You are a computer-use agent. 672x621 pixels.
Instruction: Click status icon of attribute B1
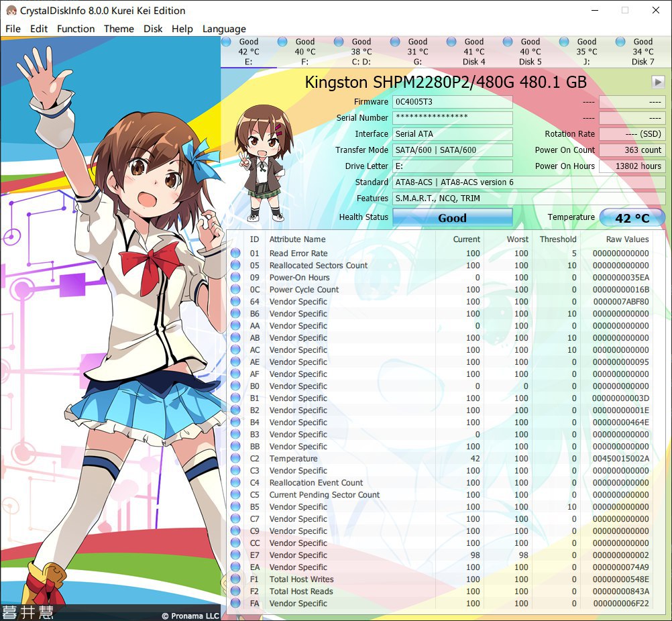point(235,398)
